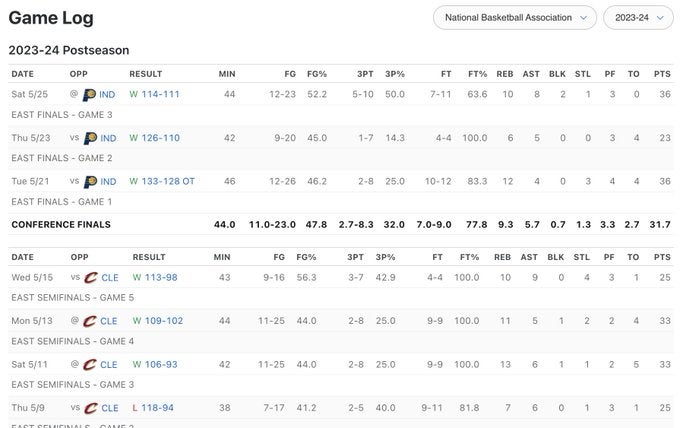This screenshot has width=680, height=428.
Task: Click CLE team link in Wed 5/15 row
Action: [x=109, y=277]
